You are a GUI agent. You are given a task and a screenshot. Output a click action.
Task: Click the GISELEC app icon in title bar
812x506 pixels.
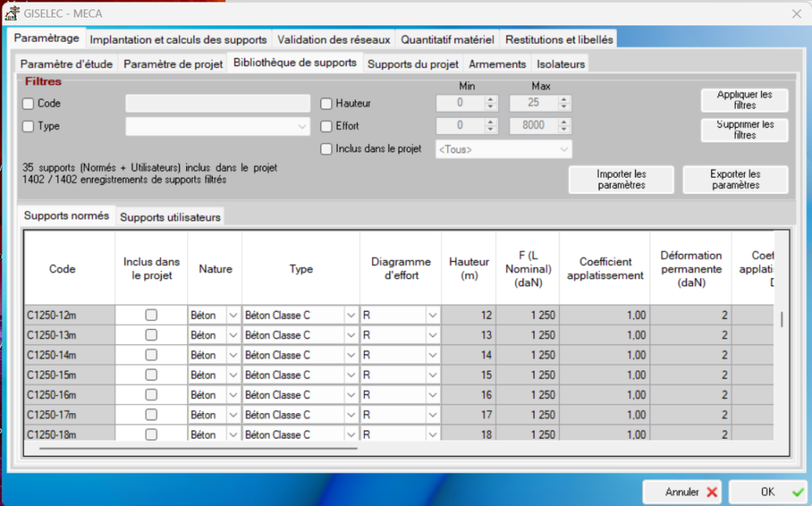pos(13,13)
